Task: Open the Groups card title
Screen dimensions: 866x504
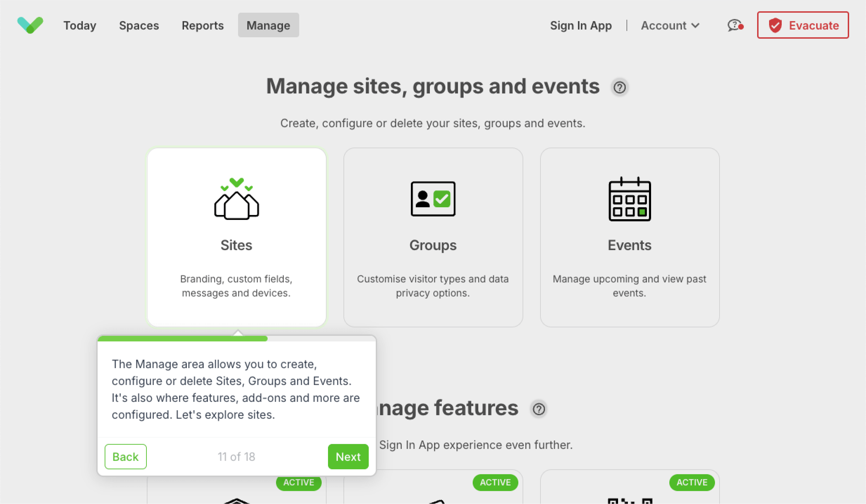Action: 433,245
